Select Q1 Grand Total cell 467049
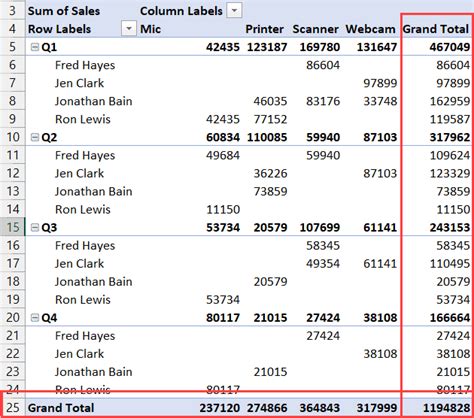 point(436,47)
